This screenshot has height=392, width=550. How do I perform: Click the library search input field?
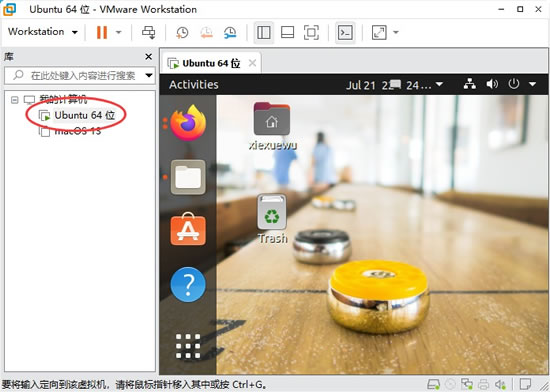79,75
